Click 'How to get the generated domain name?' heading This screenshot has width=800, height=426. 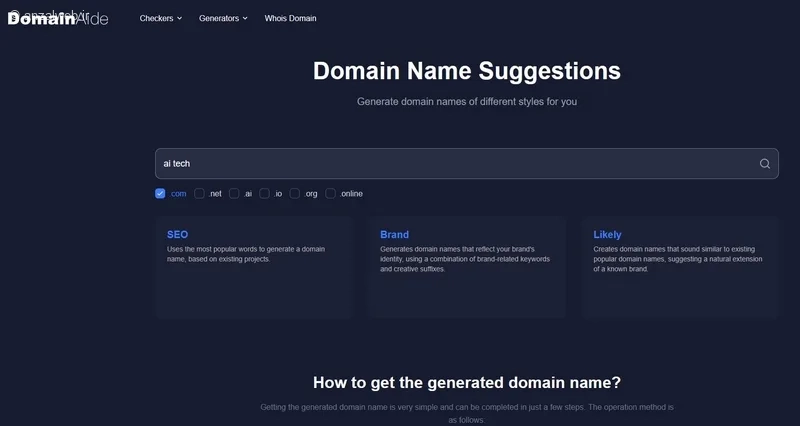467,383
